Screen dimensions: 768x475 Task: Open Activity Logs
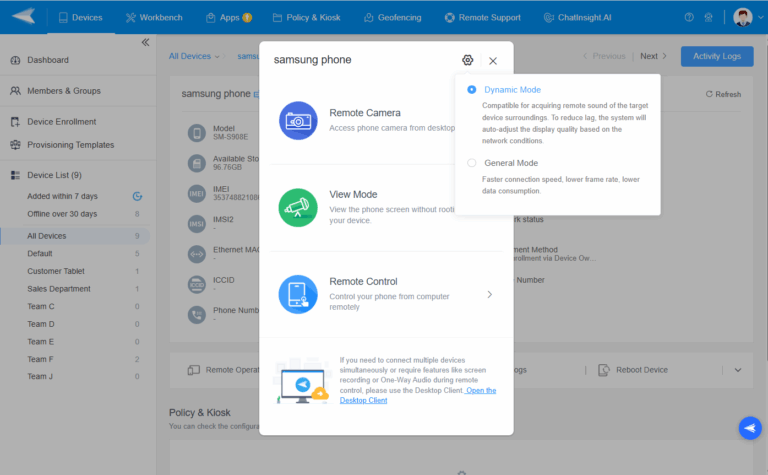[x=717, y=56]
